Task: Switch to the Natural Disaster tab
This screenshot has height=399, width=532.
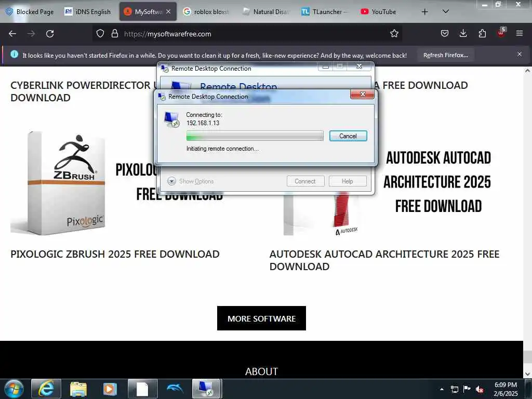Action: 267,12
